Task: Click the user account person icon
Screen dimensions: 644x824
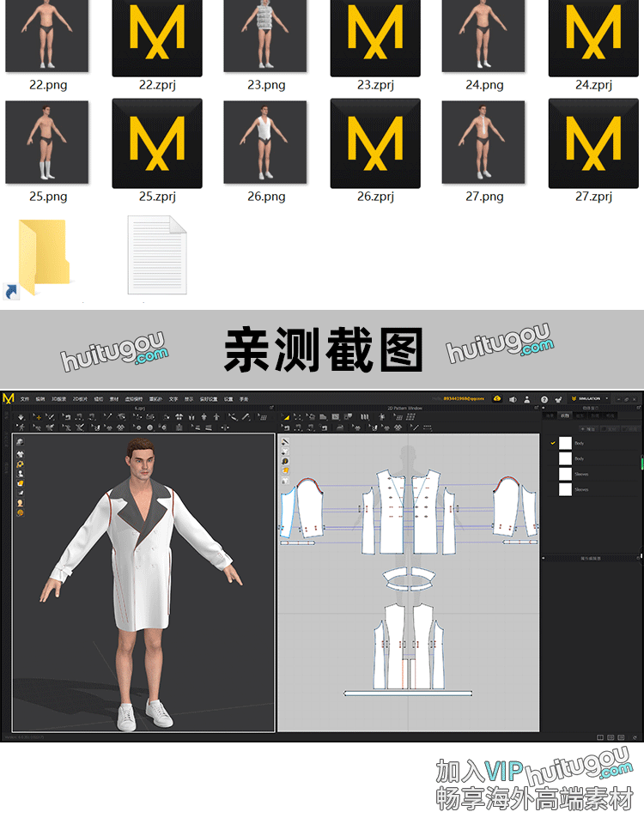Action: [527, 399]
